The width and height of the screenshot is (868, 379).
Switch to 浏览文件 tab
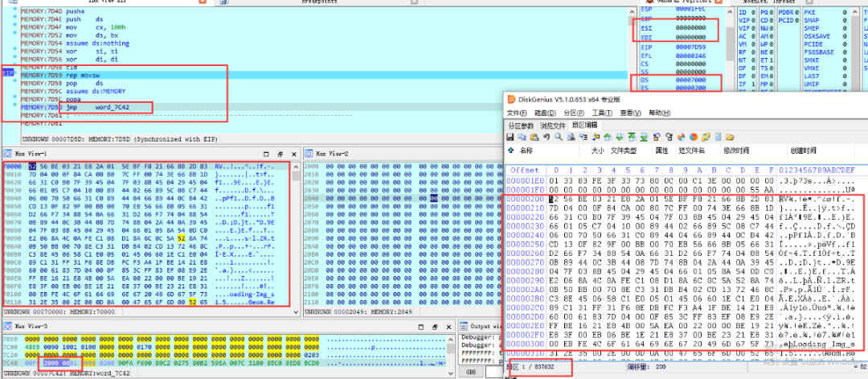click(x=553, y=126)
